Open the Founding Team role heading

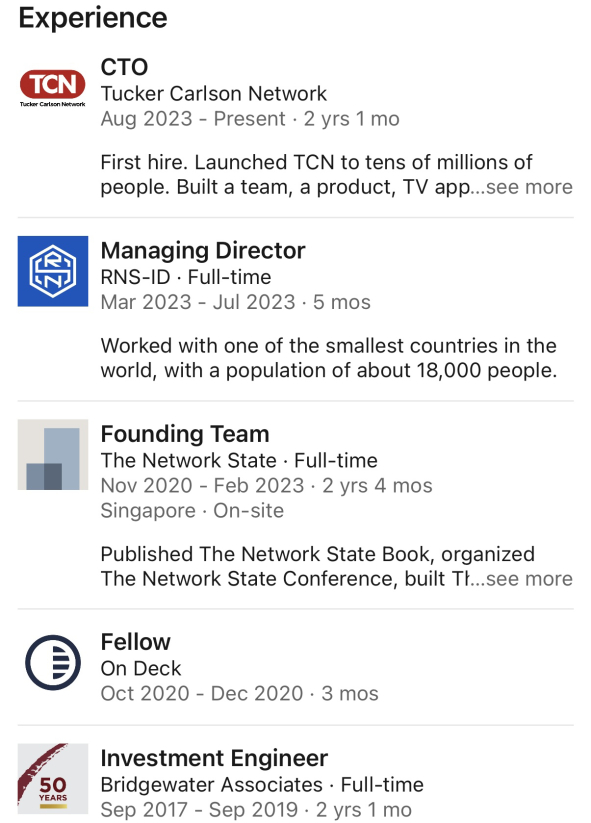pos(185,434)
